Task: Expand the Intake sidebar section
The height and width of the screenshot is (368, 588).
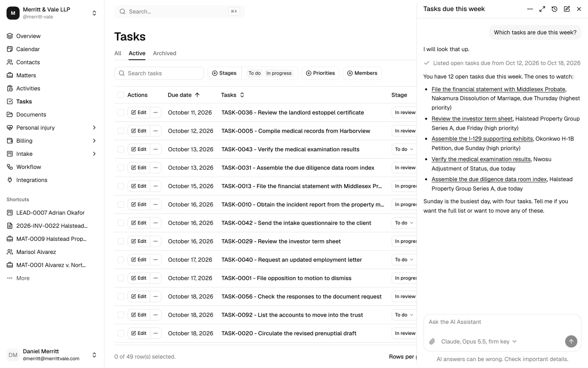Action: 94,154
